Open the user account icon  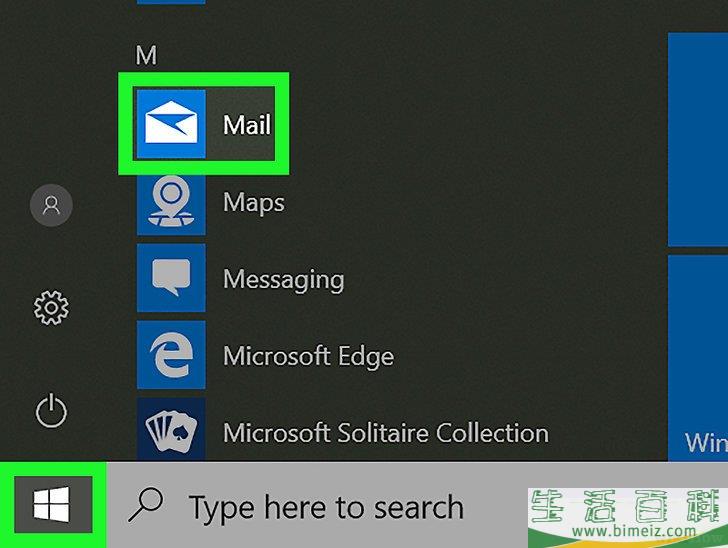tap(51, 205)
